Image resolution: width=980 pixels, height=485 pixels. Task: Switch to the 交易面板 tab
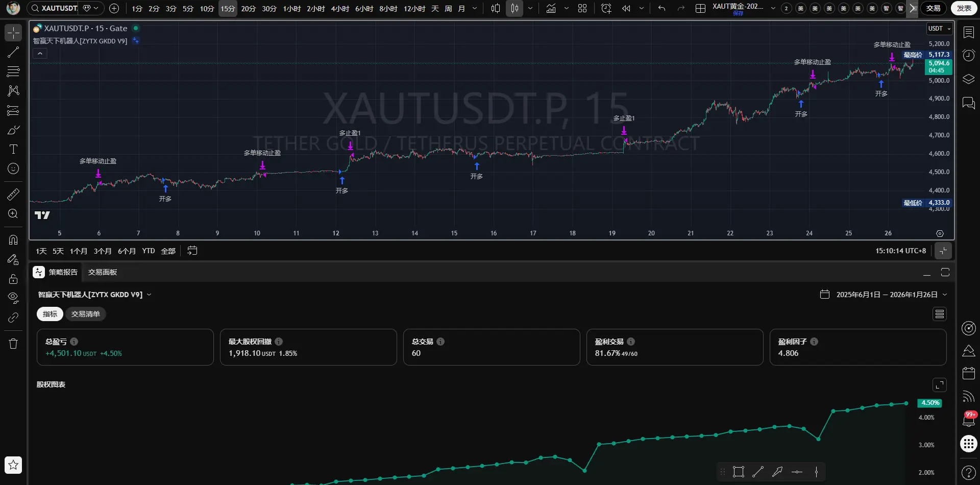point(103,272)
